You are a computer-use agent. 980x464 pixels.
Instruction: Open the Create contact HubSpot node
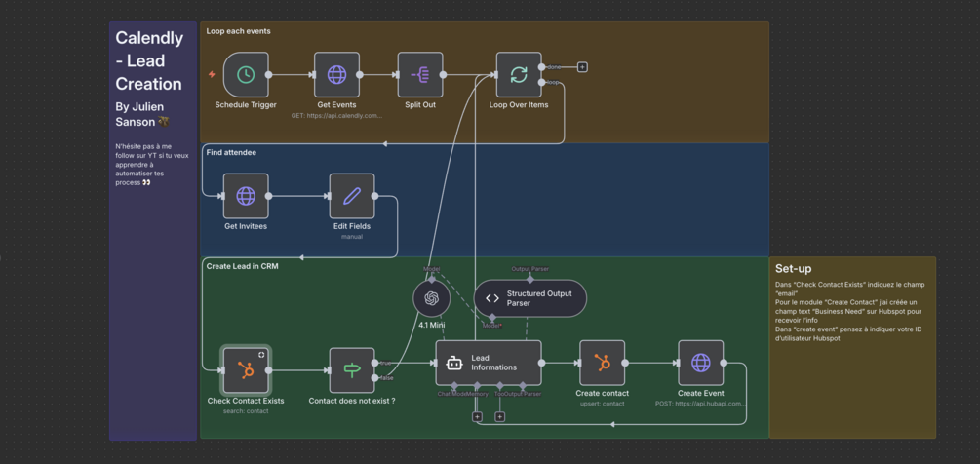point(602,363)
